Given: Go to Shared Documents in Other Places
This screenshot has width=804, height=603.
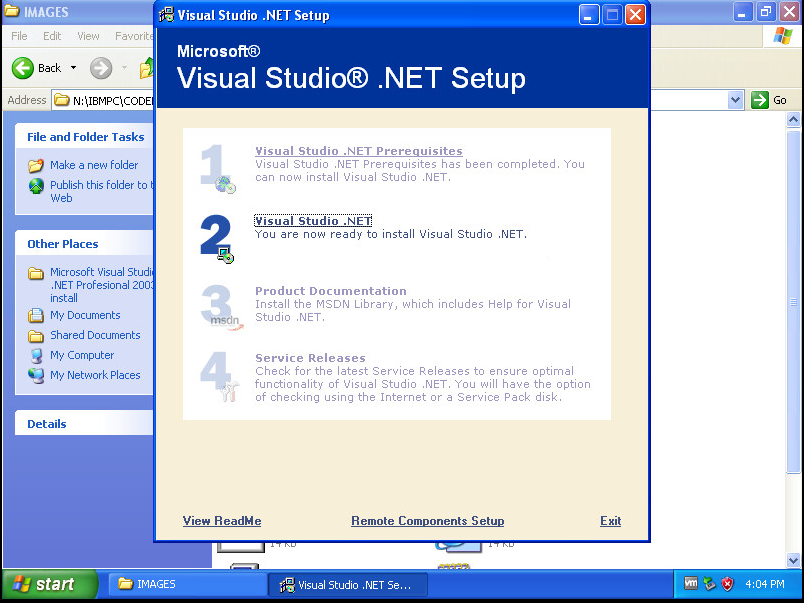Looking at the screenshot, I should coord(95,335).
